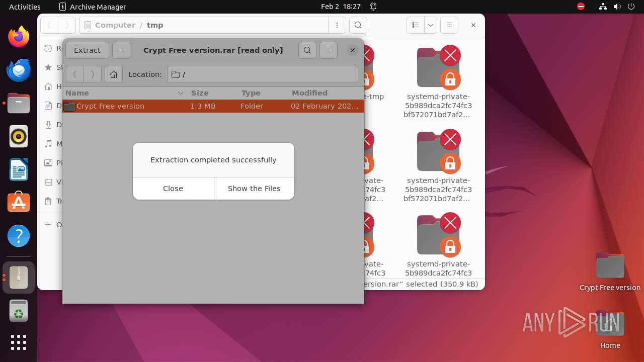Open the path bar three-dot menu
The height and width of the screenshot is (362, 644).
337,25
